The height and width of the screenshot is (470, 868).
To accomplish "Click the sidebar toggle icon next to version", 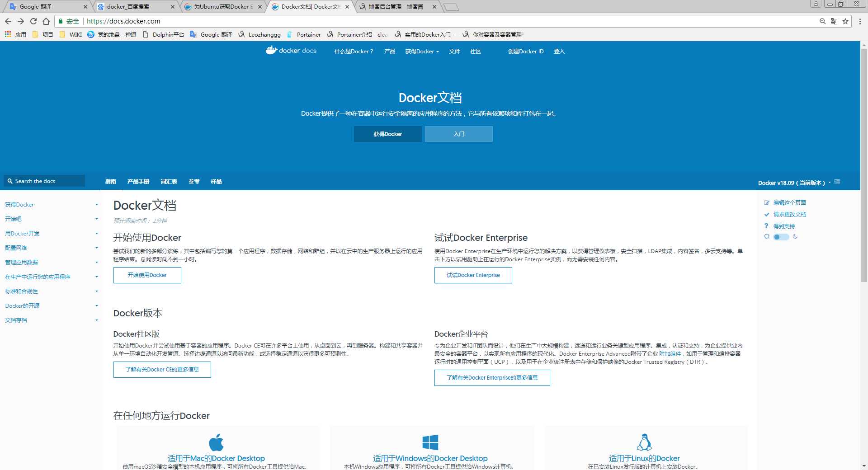I will (x=837, y=182).
